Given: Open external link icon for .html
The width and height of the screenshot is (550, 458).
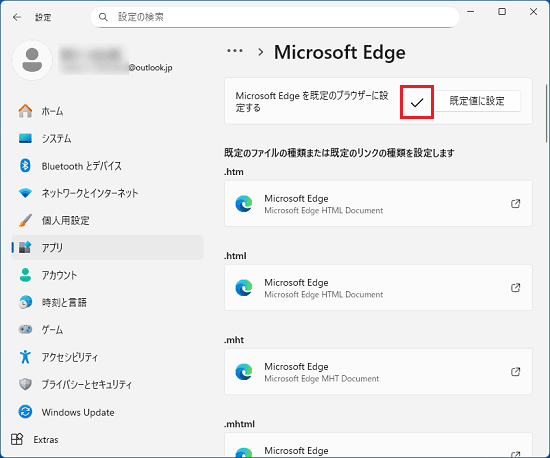Looking at the screenshot, I should (515, 288).
